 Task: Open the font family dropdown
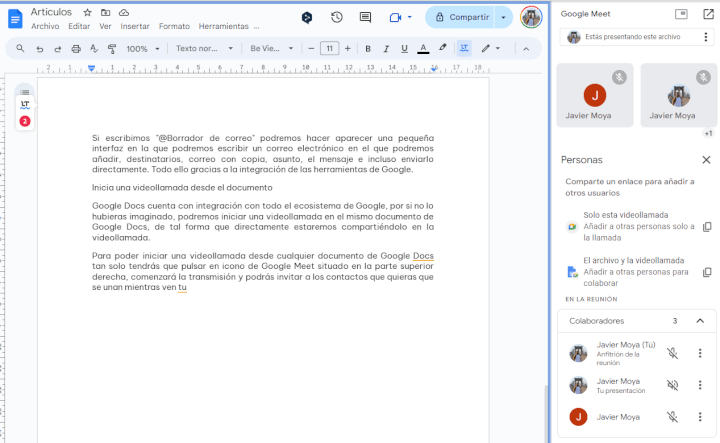[x=271, y=48]
